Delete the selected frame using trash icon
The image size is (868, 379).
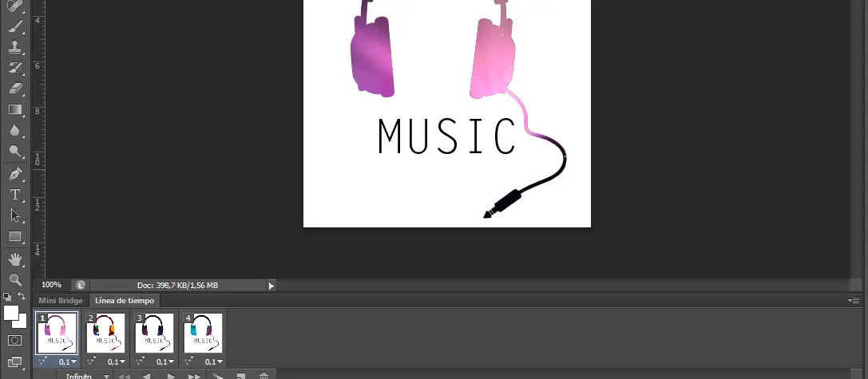tap(264, 377)
